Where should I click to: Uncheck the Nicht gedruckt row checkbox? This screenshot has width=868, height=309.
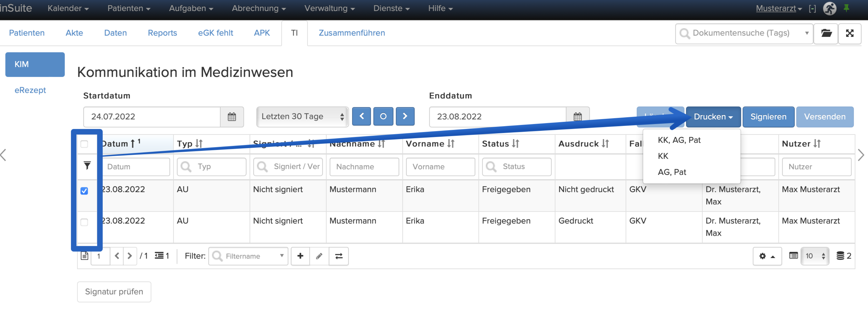point(84,191)
